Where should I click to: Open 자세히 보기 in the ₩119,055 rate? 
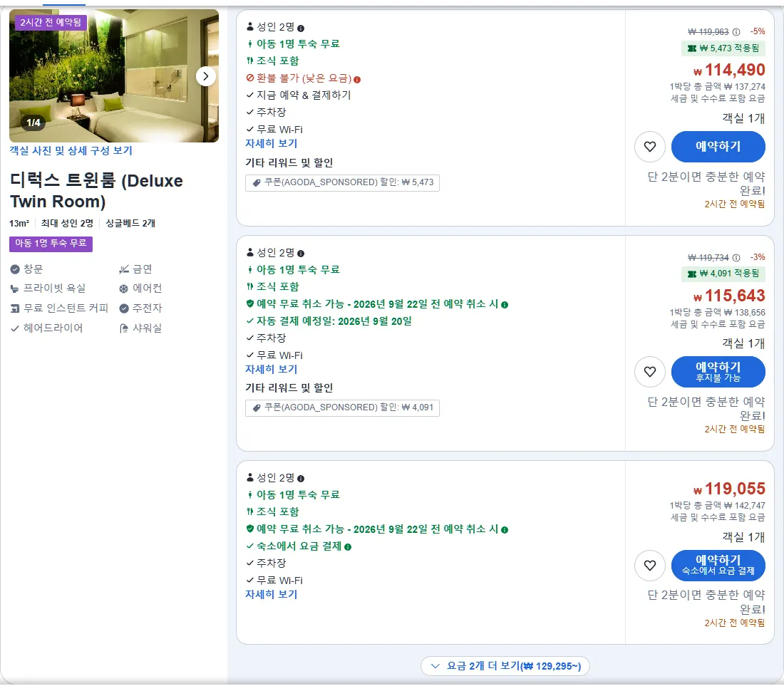point(271,594)
